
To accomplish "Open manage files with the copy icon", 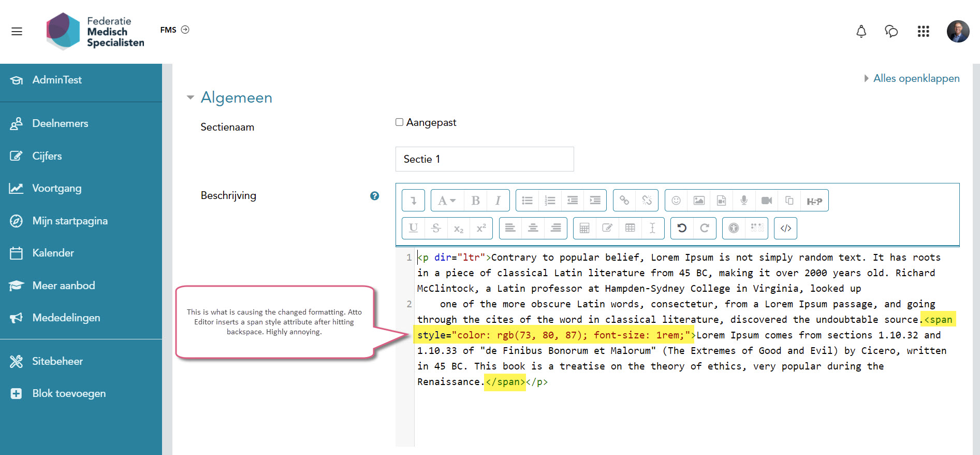I will pos(789,201).
